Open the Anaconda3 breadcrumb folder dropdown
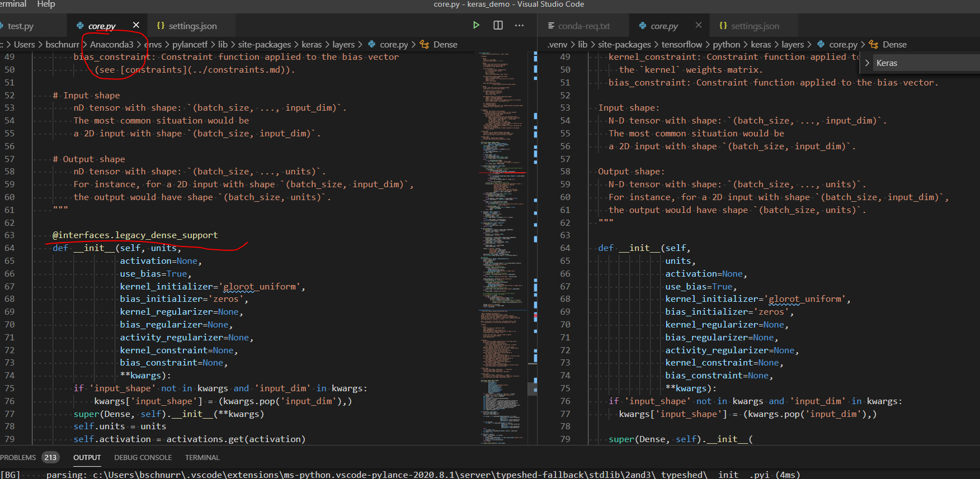980x479 pixels. tap(111, 45)
